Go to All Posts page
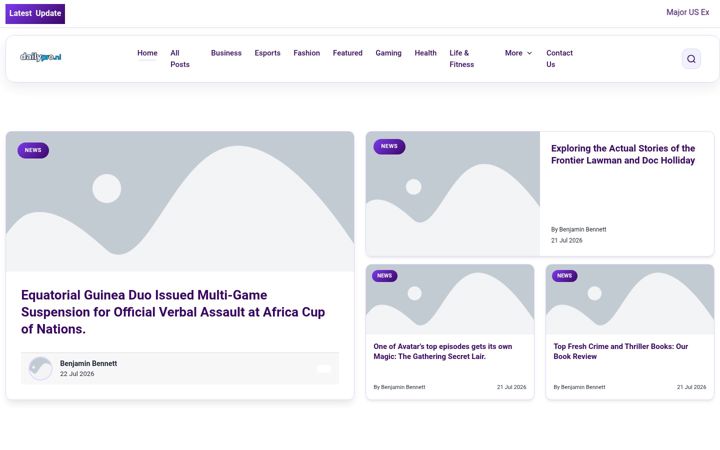720x450 pixels. tap(180, 59)
